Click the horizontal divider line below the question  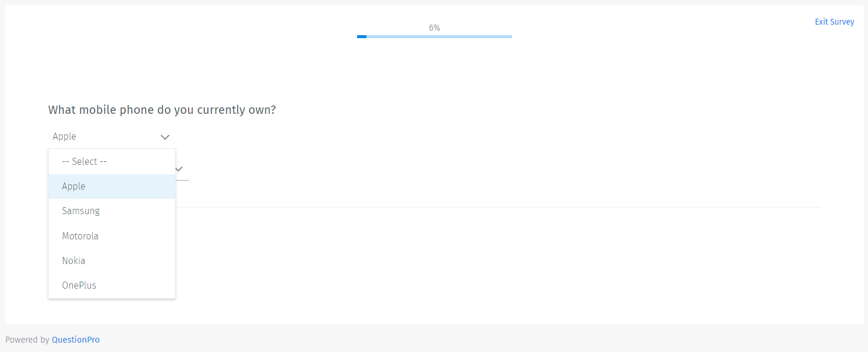pyautogui.click(x=498, y=207)
